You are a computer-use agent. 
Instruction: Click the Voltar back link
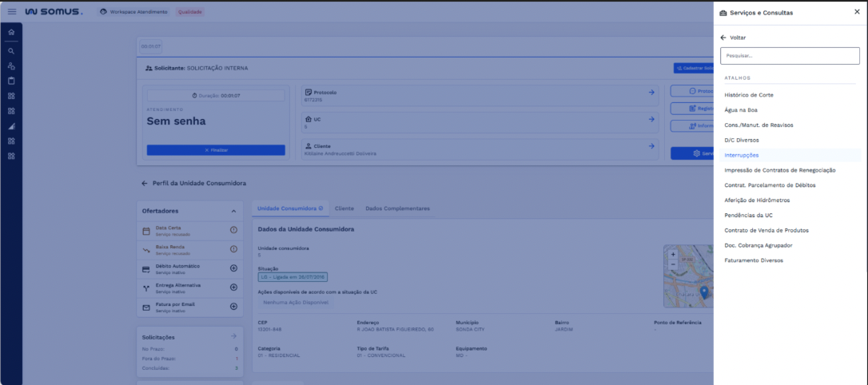[x=733, y=38]
